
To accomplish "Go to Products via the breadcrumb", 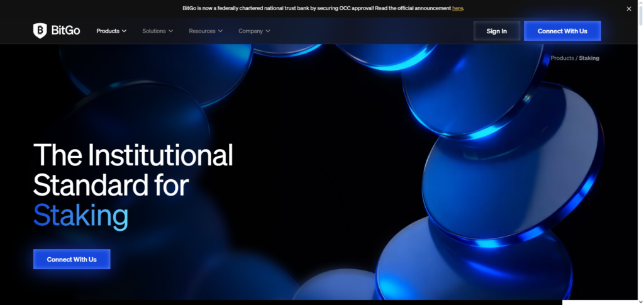I will [562, 58].
